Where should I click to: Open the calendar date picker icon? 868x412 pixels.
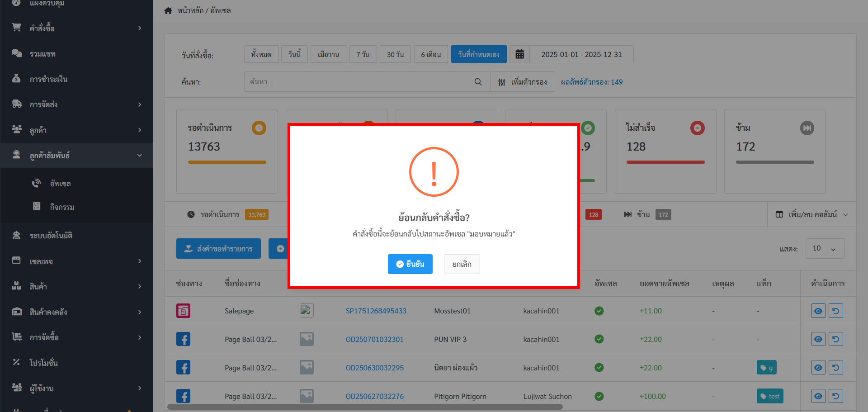[x=519, y=54]
